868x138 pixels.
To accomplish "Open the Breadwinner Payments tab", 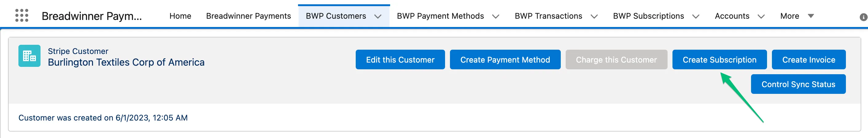I will (248, 16).
